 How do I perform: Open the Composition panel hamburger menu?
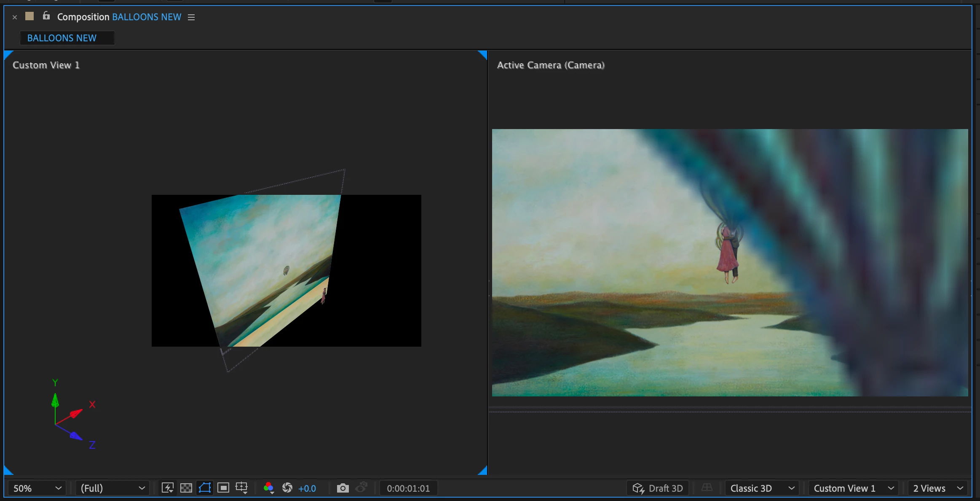point(191,17)
